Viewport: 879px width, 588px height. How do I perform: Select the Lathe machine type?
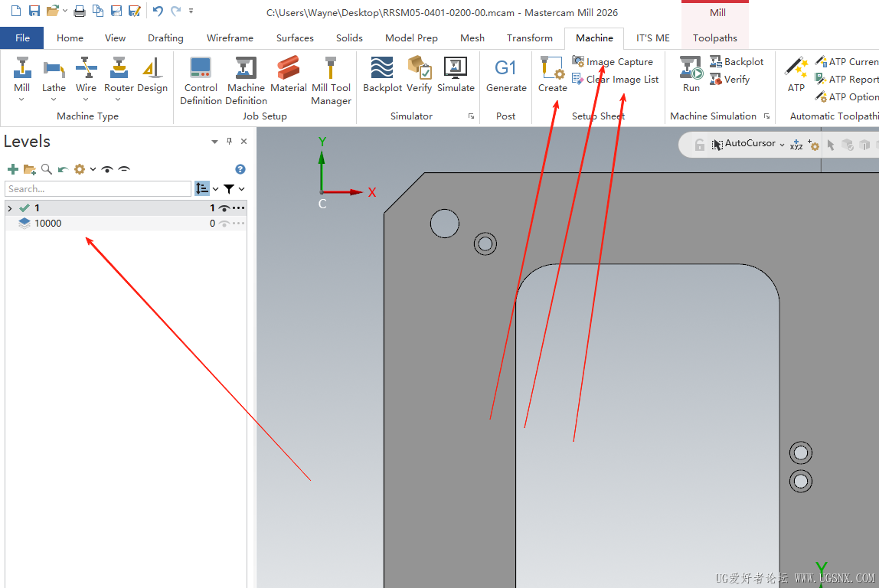coord(54,74)
